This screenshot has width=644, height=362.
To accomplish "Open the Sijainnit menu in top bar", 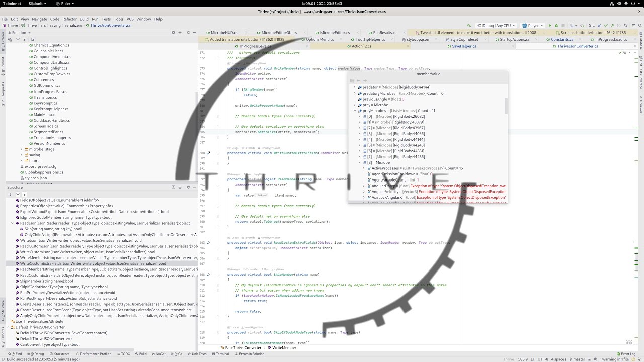I will pos(38,3).
